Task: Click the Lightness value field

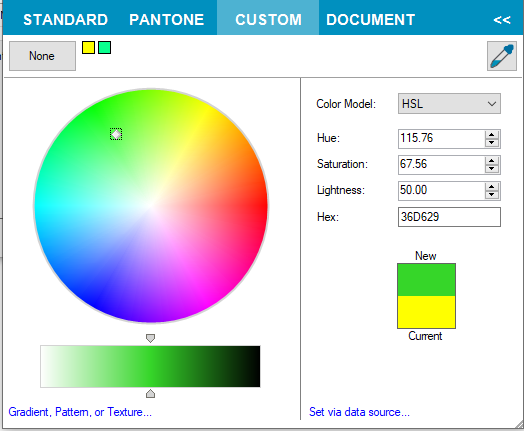Action: tap(441, 191)
